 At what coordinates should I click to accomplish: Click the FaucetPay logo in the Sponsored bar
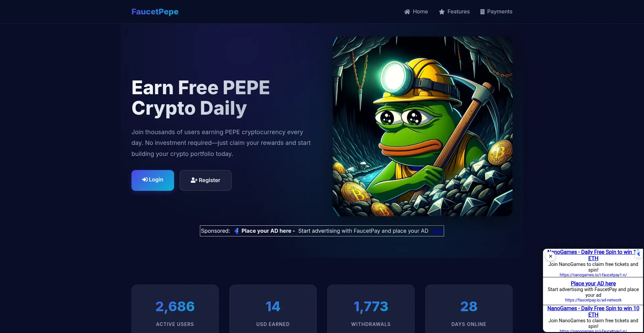236,231
